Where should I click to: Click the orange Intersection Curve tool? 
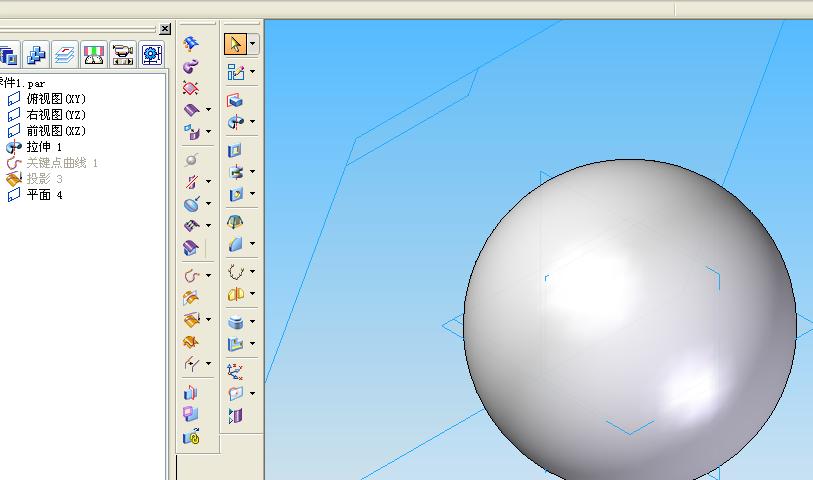(x=191, y=298)
